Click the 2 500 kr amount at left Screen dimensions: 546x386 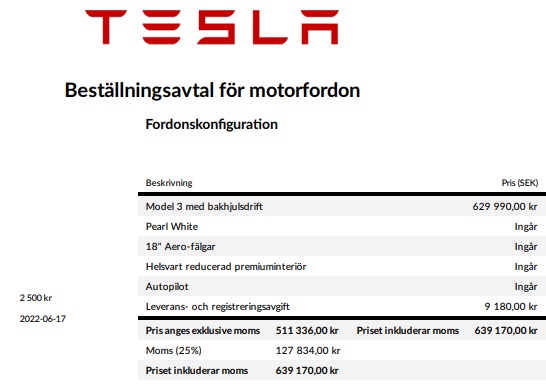[x=36, y=298]
